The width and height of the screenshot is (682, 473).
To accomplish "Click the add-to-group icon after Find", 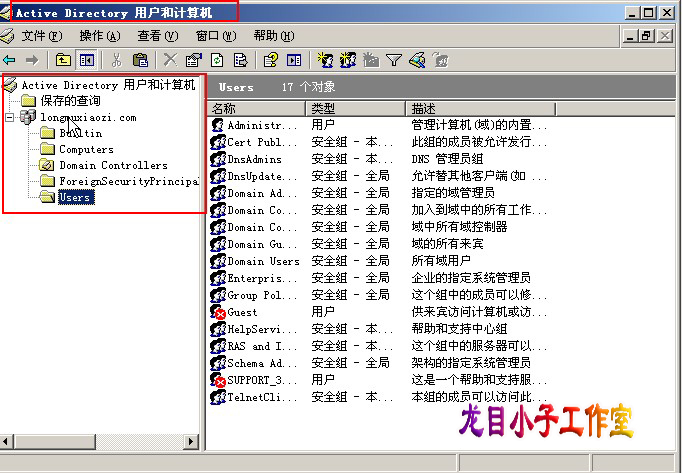I will coord(440,60).
